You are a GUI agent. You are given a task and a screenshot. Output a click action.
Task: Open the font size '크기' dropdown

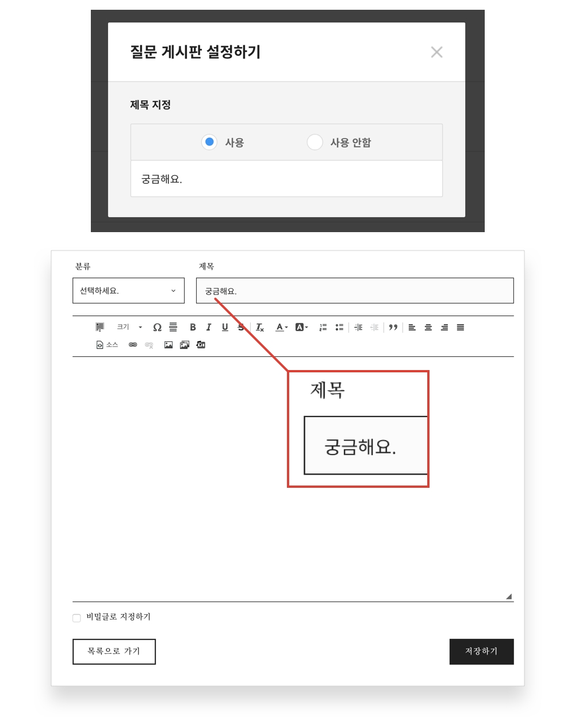129,327
